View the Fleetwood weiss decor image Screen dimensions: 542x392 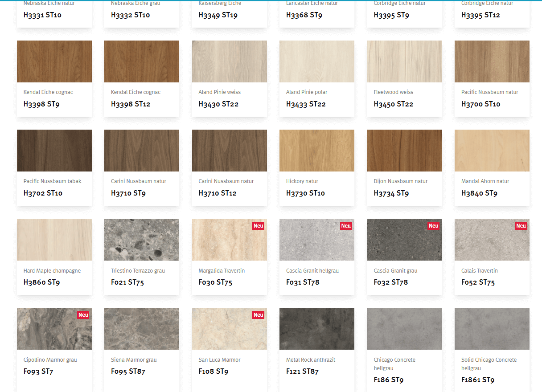(405, 61)
